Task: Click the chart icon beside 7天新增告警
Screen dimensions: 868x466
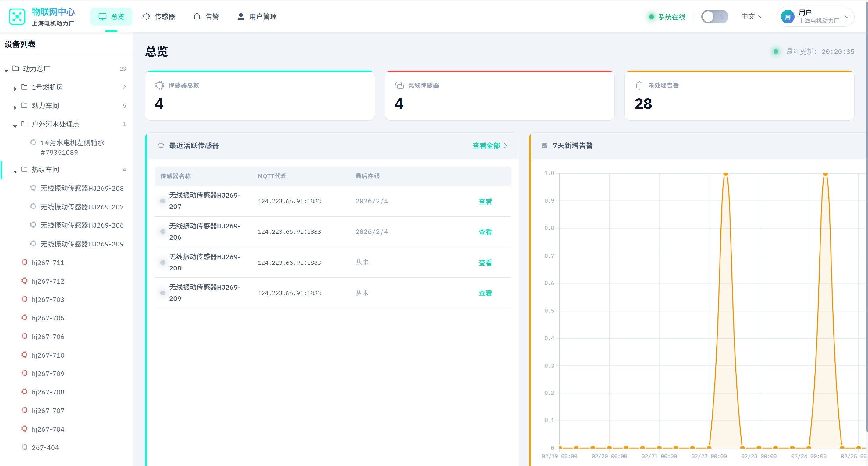Action: pos(545,146)
